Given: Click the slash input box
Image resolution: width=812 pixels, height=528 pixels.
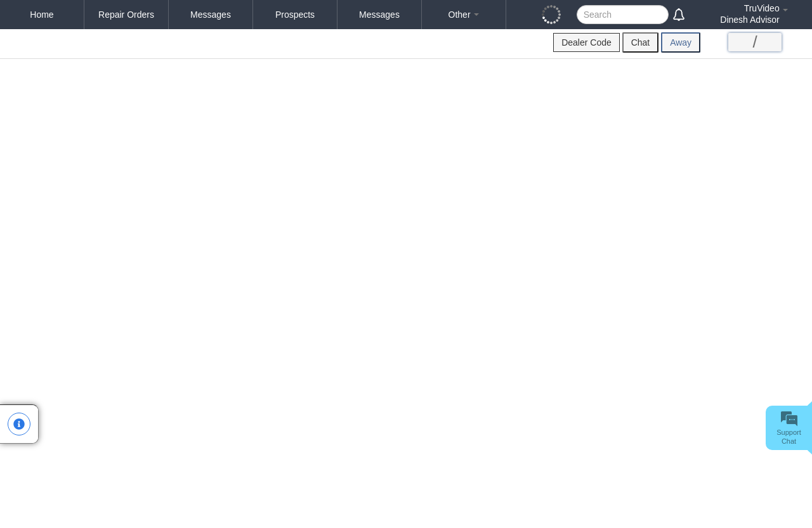Looking at the screenshot, I should (755, 42).
